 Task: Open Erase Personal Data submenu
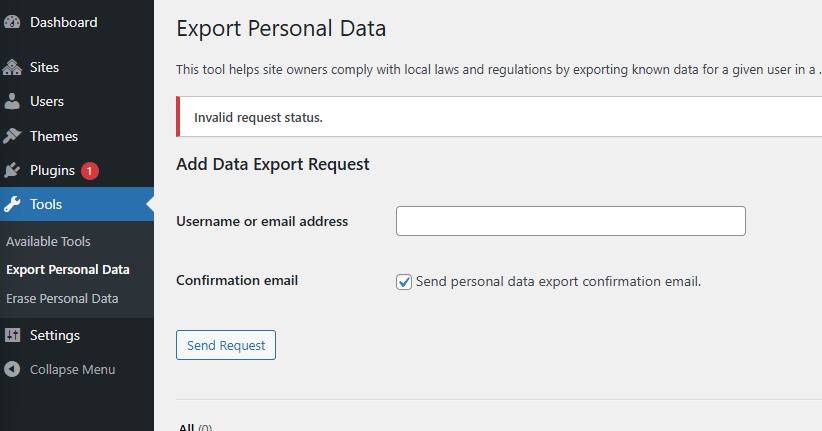point(62,298)
